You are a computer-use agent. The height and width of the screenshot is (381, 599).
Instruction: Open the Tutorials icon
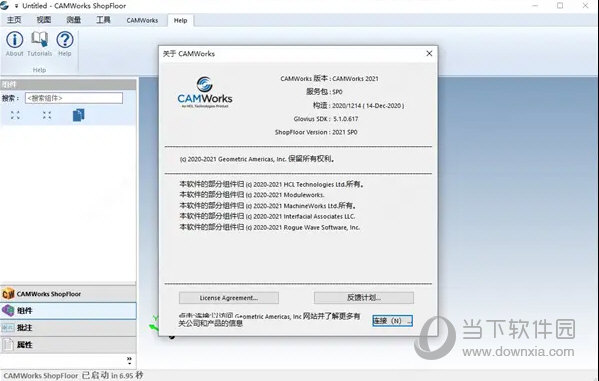(39, 44)
